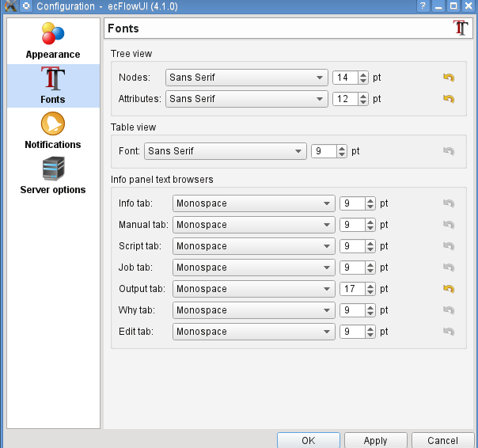The height and width of the screenshot is (448, 478).
Task: Reset the Attributes font to default
Action: (449, 99)
